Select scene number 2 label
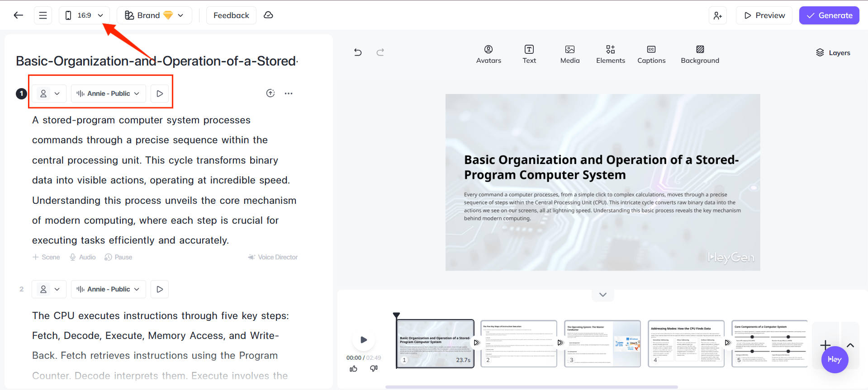This screenshot has height=390, width=868. (x=21, y=289)
